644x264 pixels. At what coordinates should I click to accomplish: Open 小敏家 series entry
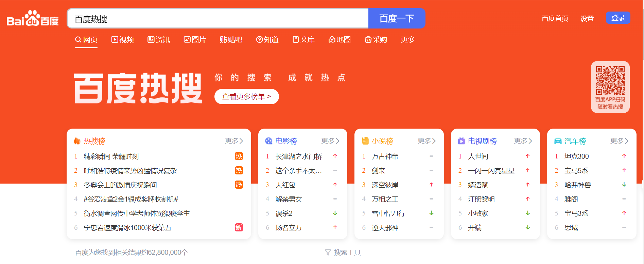478,213
